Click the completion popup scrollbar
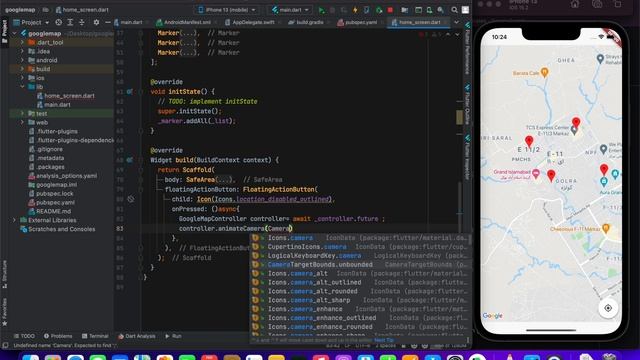 pyautogui.click(x=469, y=240)
